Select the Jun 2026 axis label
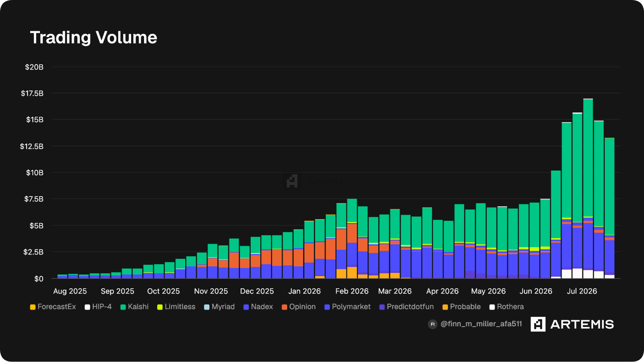The width and height of the screenshot is (644, 362). [x=536, y=291]
